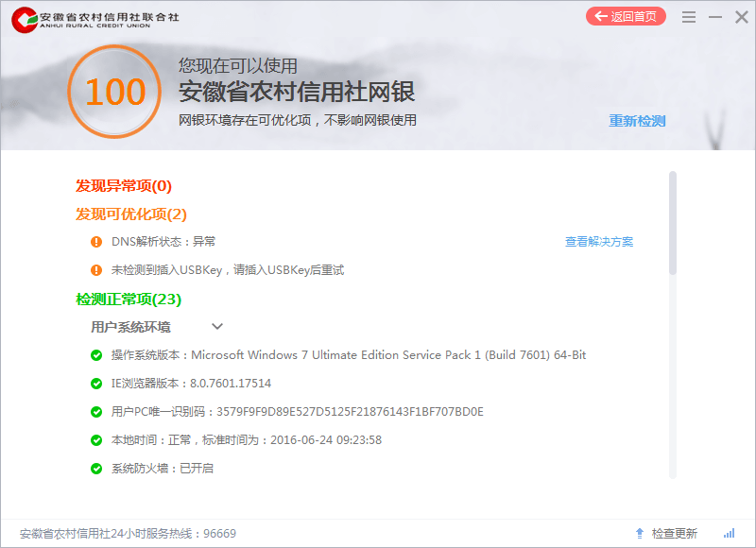The width and height of the screenshot is (756, 548).
Task: Click green check icon beside 本地时间
Action: point(96,440)
